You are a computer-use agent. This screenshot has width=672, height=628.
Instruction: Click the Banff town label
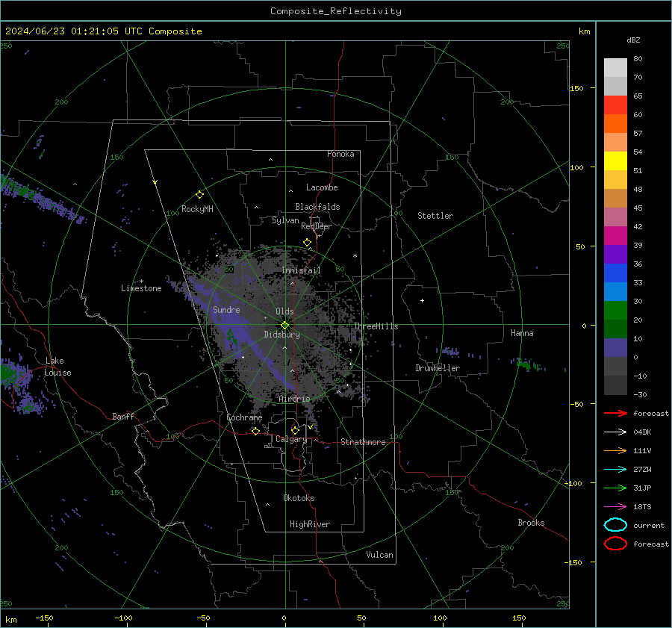123,417
